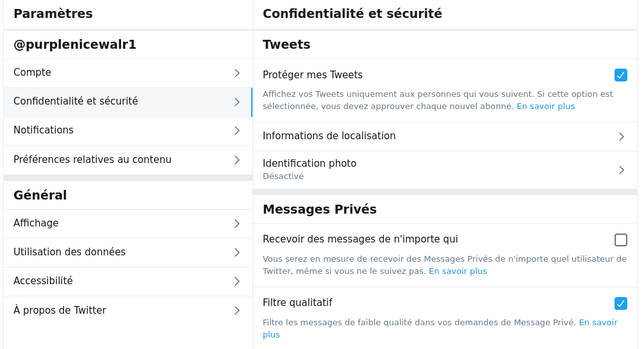The width and height of the screenshot is (644, 349).
Task: Expand the Identification photo chevron
Action: click(x=622, y=170)
